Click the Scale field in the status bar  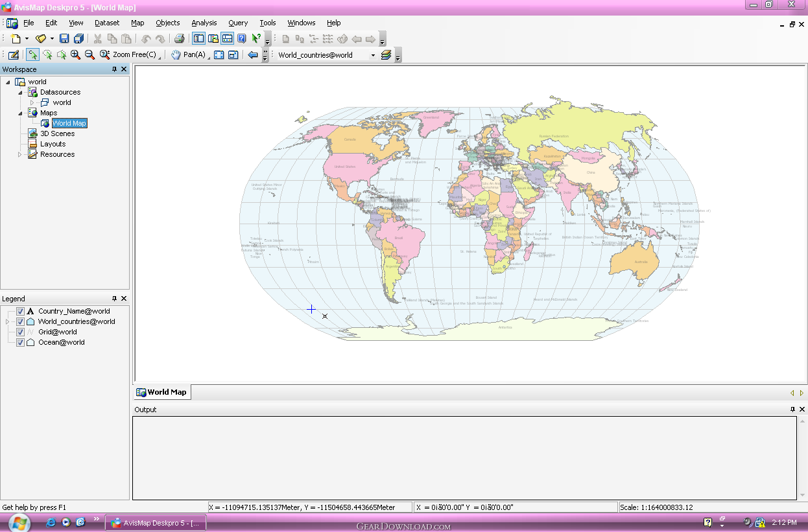(712, 507)
